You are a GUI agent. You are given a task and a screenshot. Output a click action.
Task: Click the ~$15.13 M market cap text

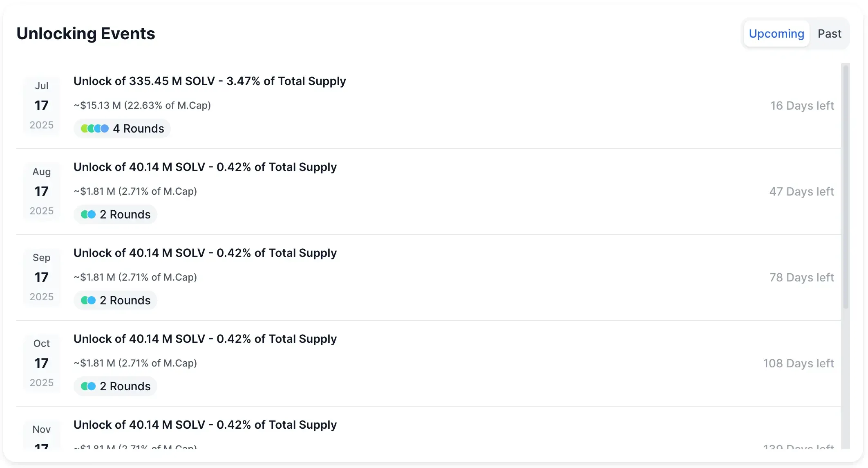tap(142, 106)
